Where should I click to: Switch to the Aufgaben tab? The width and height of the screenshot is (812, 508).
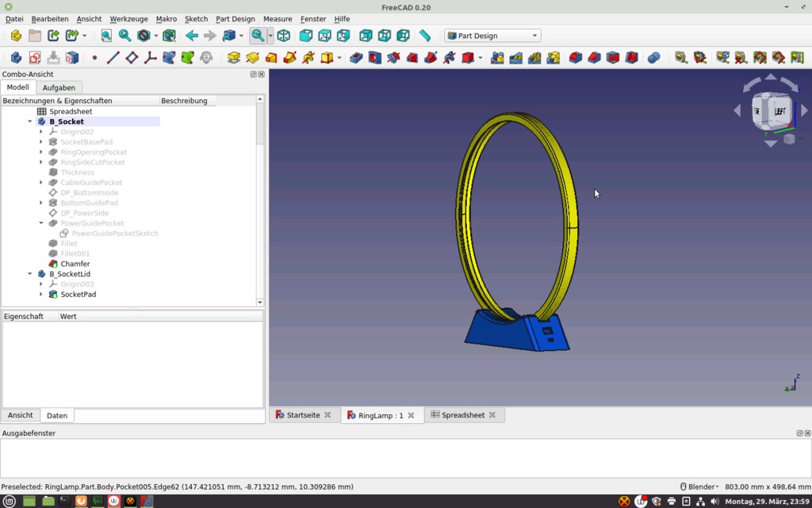coord(59,87)
